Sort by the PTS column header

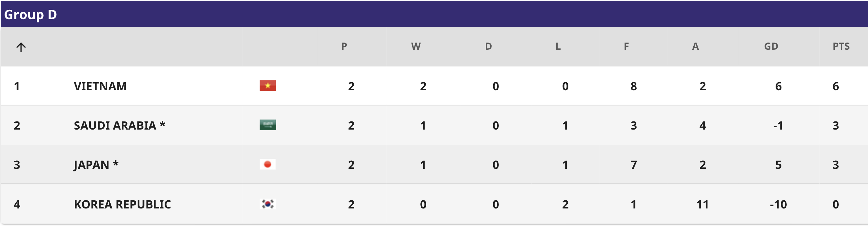(x=841, y=46)
